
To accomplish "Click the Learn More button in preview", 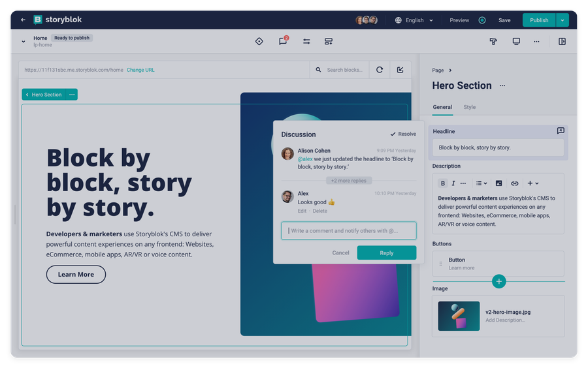I will 76,275.
